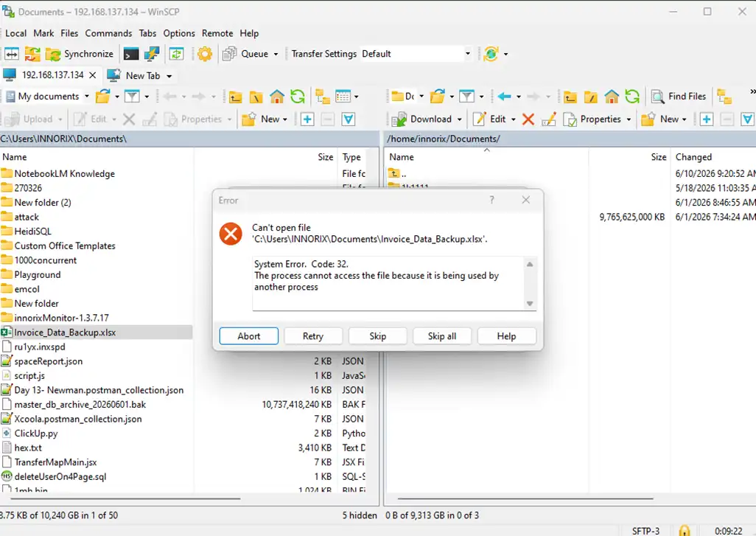This screenshot has width=756, height=536.
Task: Expand the Download dropdown arrow
Action: [460, 119]
